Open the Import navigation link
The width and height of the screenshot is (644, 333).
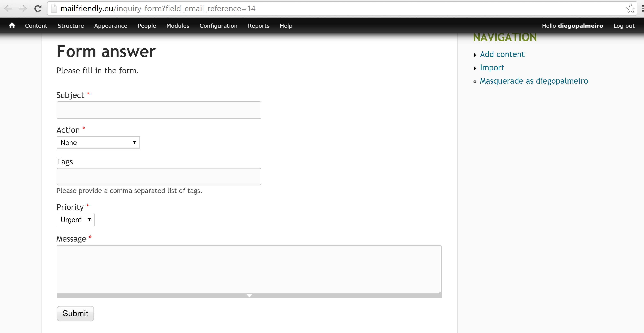click(492, 67)
